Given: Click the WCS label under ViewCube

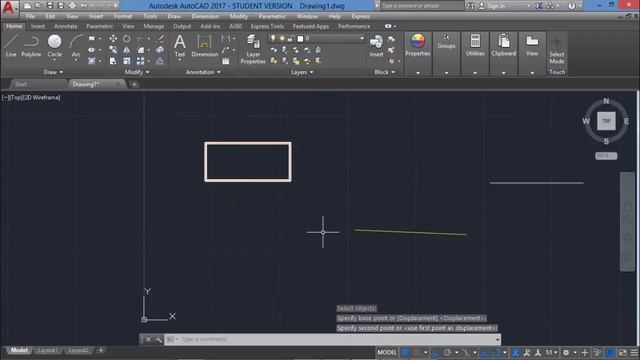Looking at the screenshot, I should 606,156.
